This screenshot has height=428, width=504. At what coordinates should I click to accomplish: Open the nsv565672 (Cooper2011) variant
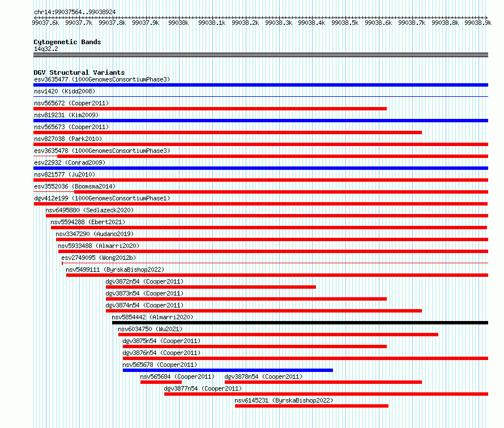71,103
